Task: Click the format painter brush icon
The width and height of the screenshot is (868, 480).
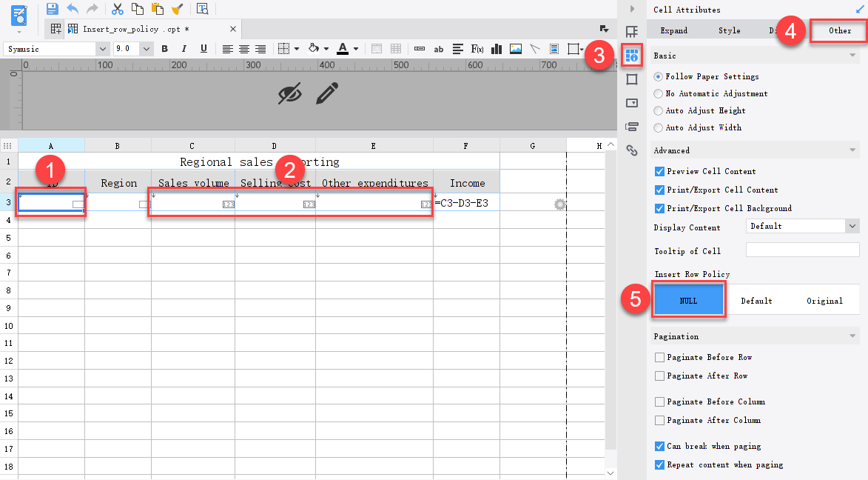Action: point(176,8)
